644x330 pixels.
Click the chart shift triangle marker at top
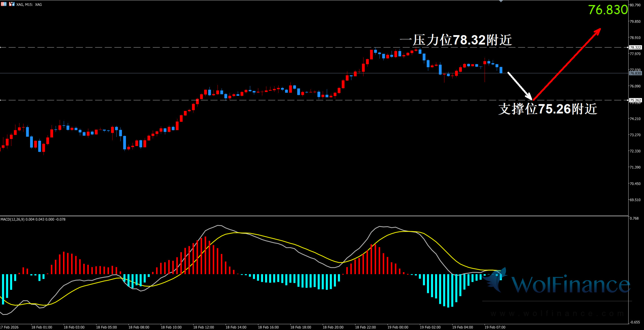tap(501, 1)
